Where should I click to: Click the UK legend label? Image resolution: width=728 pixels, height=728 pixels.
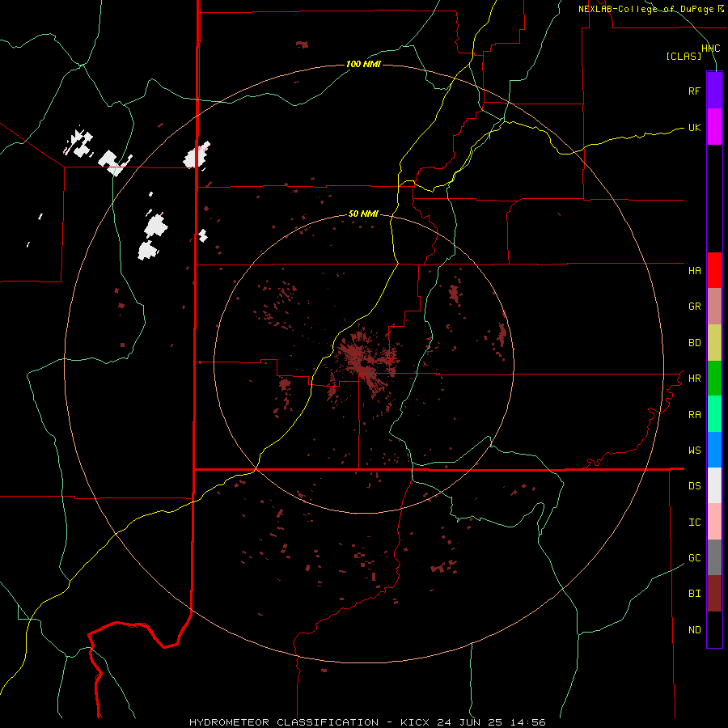(x=695, y=127)
